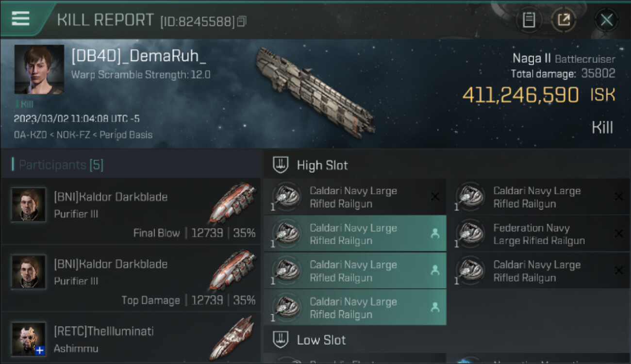
Task: Close the kill report window
Action: click(606, 20)
